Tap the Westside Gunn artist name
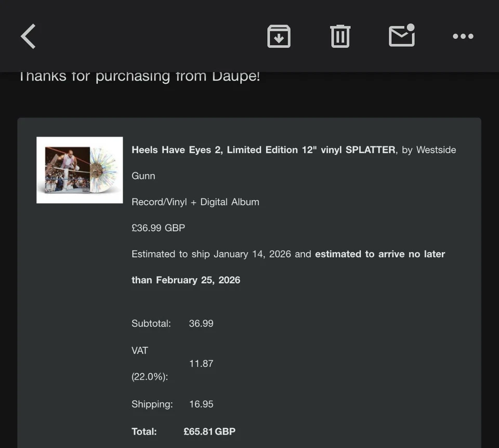499x448 pixels. [x=436, y=150]
